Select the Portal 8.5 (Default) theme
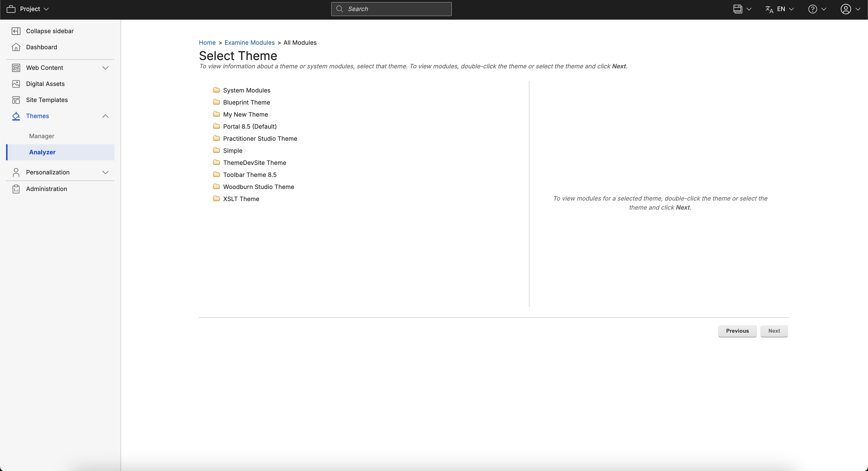Image resolution: width=868 pixels, height=471 pixels. [250, 126]
